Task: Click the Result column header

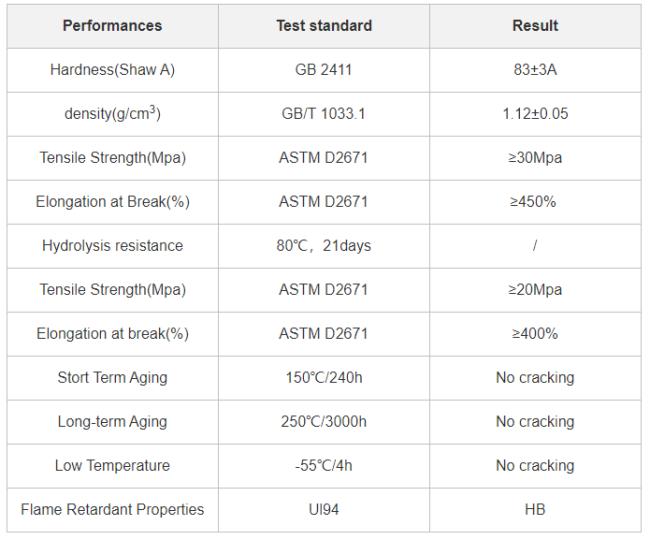Action: (535, 26)
